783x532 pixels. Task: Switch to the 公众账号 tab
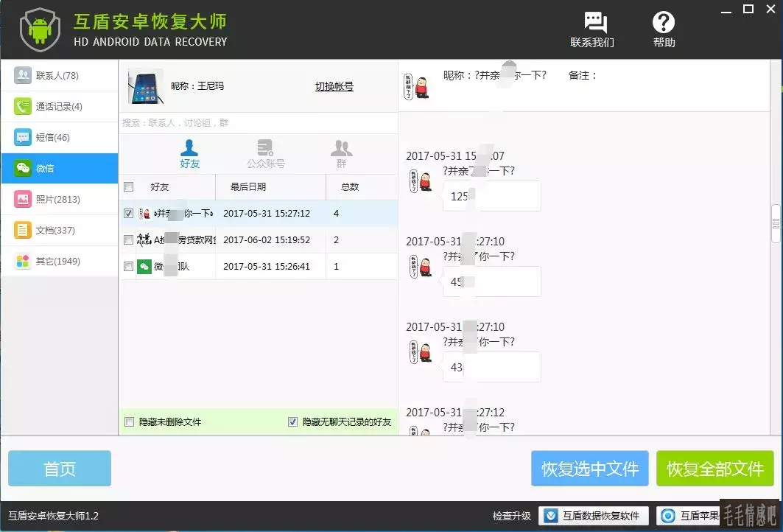(x=266, y=154)
